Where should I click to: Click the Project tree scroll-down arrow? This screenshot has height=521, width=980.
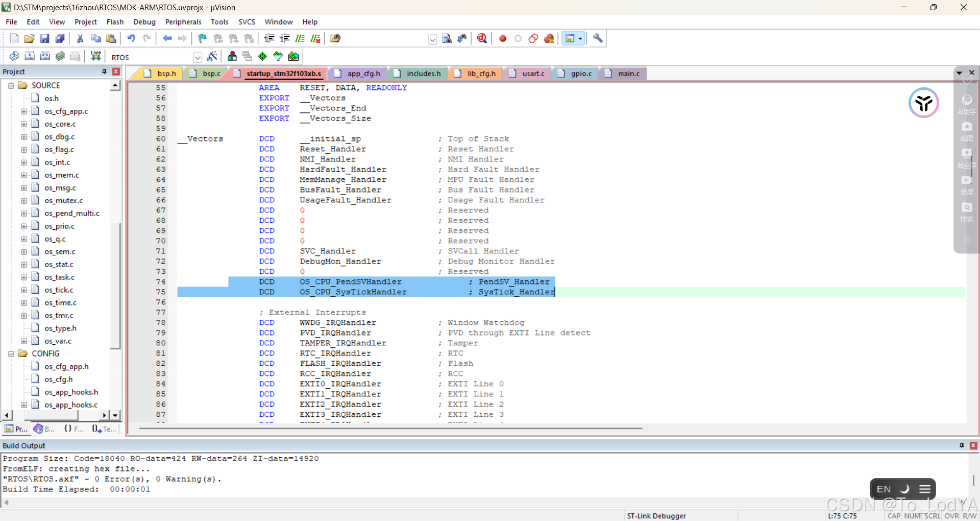tap(115, 415)
